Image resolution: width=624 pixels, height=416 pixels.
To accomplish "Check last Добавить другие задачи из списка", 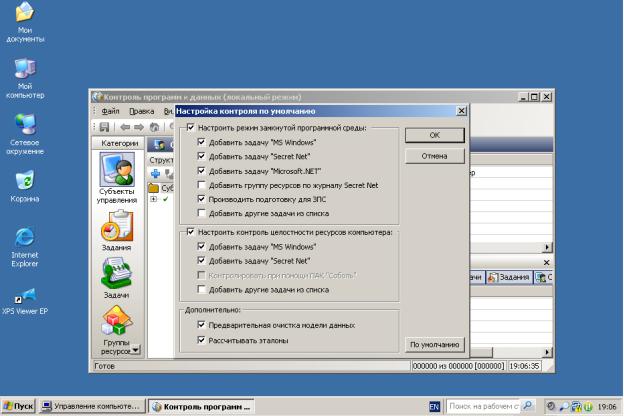I will [x=201, y=289].
